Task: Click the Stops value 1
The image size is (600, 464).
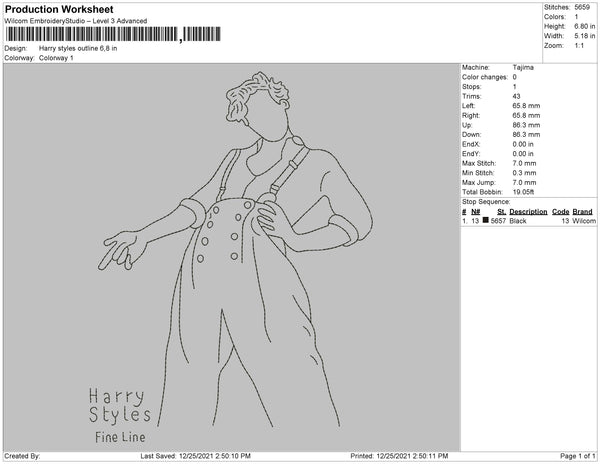Action: click(x=515, y=86)
